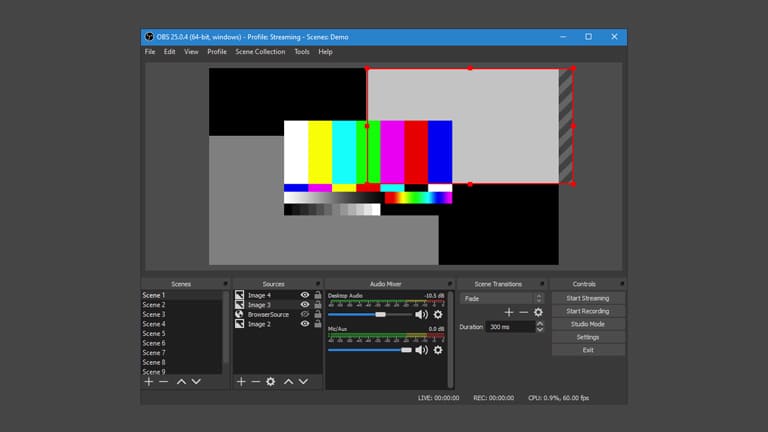The image size is (768, 432).
Task: Click the top-right red resize handle
Action: [x=573, y=69]
